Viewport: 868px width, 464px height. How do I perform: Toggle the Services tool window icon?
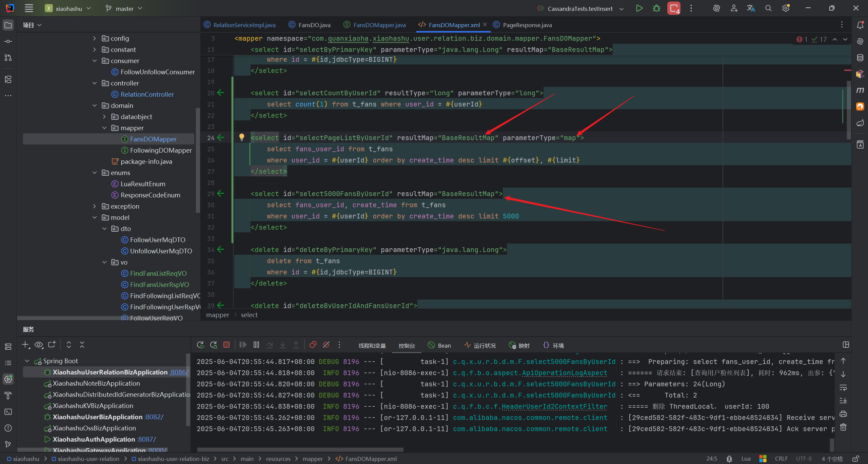tap(8, 379)
